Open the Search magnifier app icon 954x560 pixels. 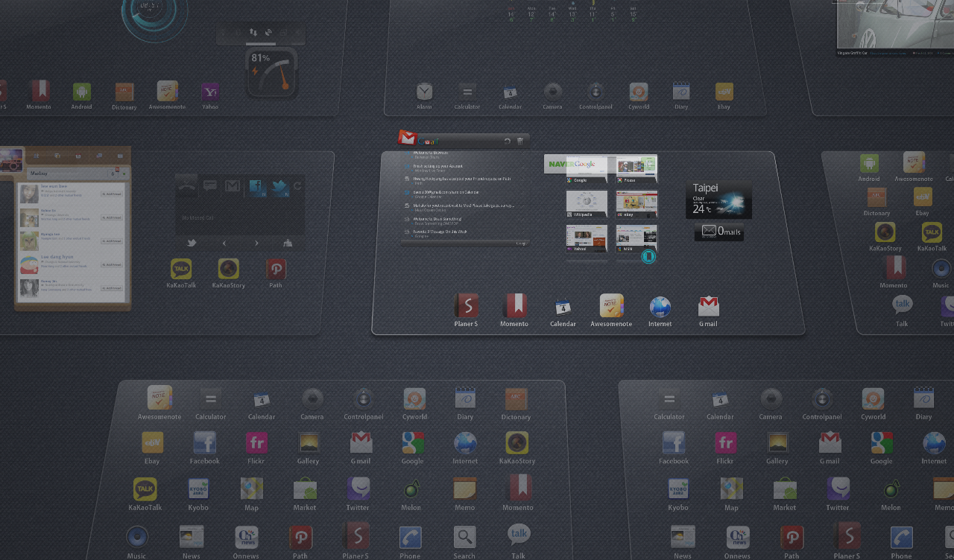click(464, 538)
